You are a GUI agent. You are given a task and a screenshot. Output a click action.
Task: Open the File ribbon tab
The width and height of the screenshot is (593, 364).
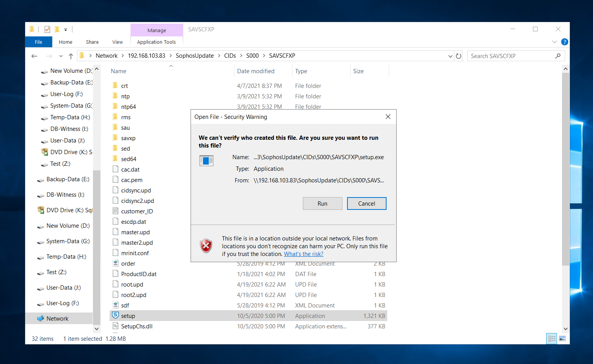point(38,42)
